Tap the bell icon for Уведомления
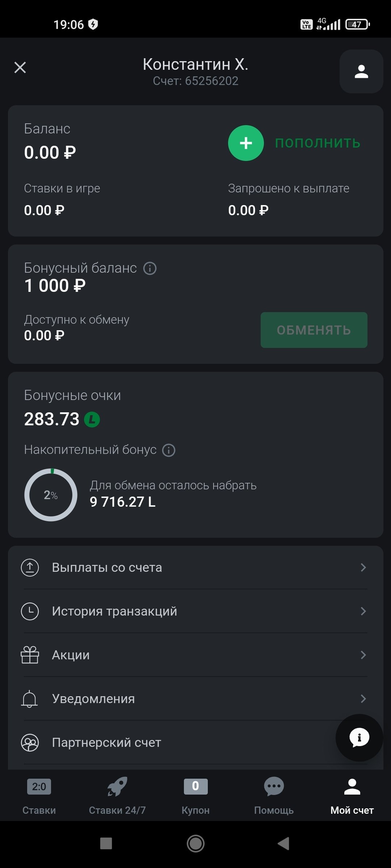Image resolution: width=391 pixels, height=868 pixels. (x=30, y=699)
